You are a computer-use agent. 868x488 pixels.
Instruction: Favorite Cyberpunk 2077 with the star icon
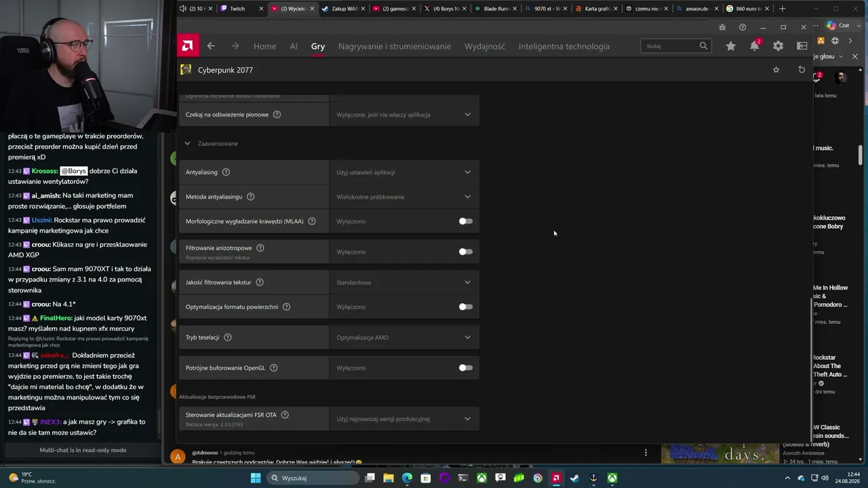776,70
